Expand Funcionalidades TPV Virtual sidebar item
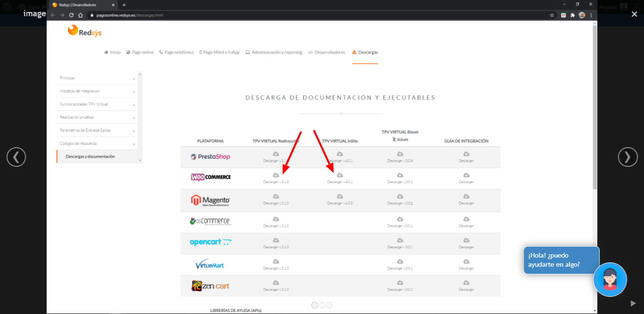The height and width of the screenshot is (314, 644). (x=97, y=104)
